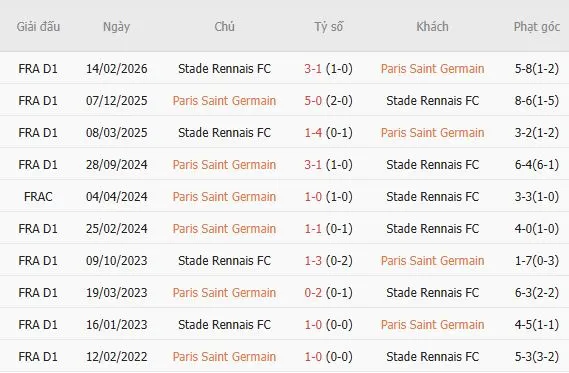Open Stade Rennais FC home team on 14/02/2026

[224, 69]
